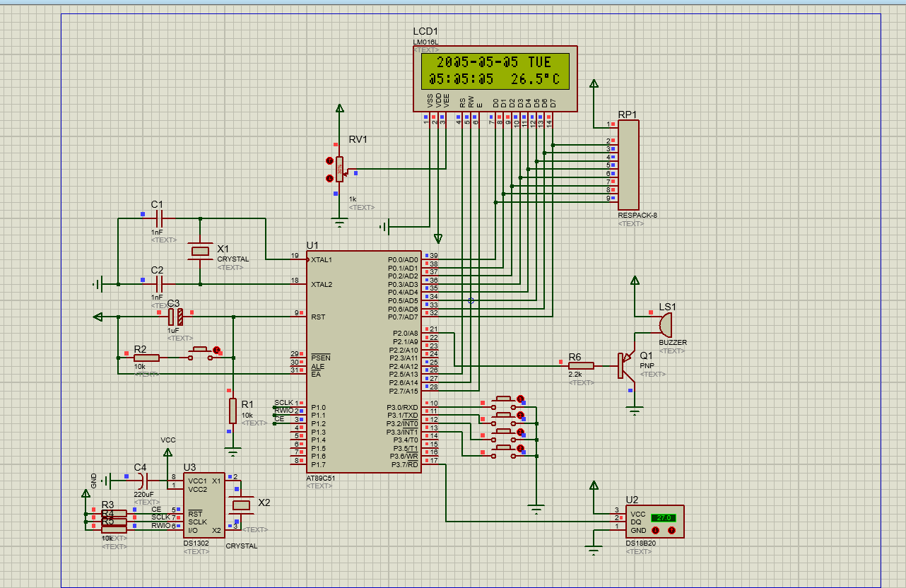Select the 220uF capacitor C4
The height and width of the screenshot is (588, 906).
tap(143, 481)
